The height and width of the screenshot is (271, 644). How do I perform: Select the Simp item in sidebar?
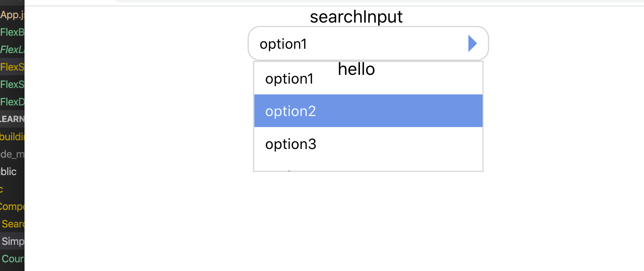13,241
